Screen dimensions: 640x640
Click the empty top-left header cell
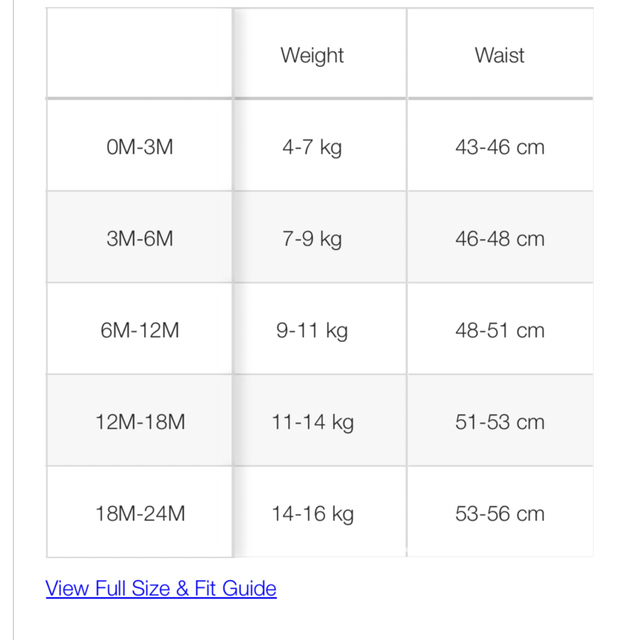pyautogui.click(x=140, y=53)
